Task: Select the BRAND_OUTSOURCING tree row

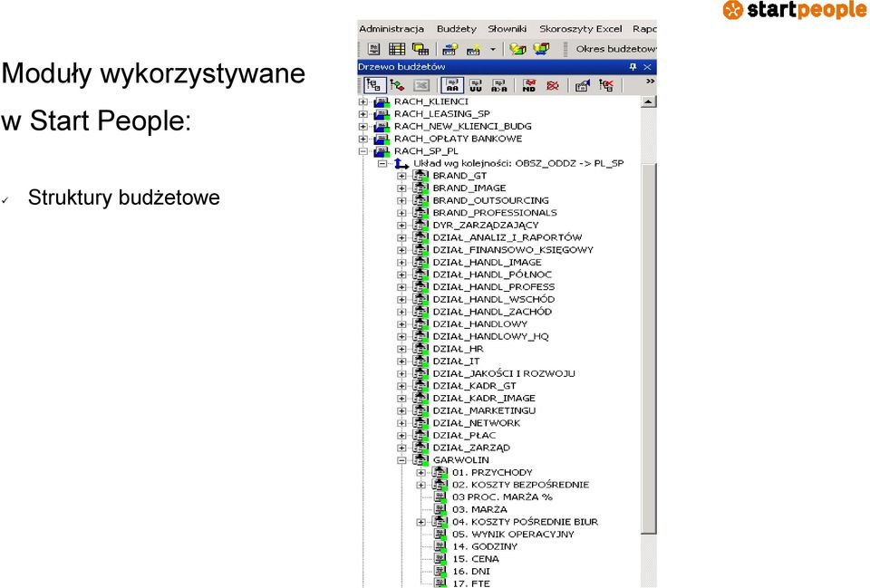Action: (x=490, y=200)
